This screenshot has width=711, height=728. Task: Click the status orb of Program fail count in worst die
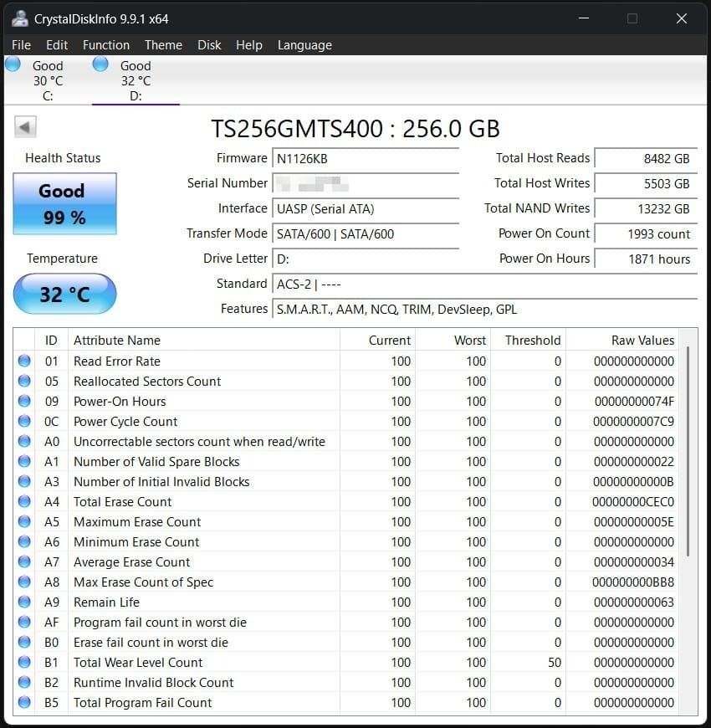[x=24, y=622]
